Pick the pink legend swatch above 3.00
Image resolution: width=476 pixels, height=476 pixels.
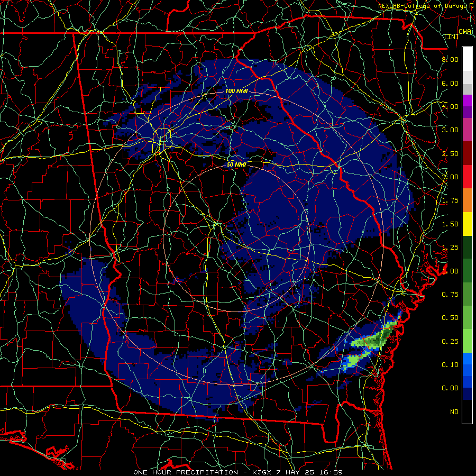coord(467,130)
